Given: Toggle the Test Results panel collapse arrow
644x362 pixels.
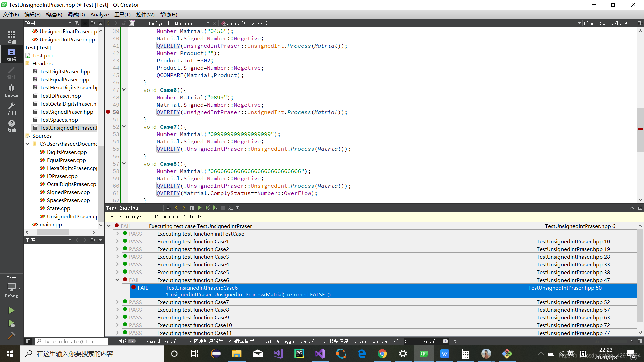Looking at the screenshot, I should 632,208.
